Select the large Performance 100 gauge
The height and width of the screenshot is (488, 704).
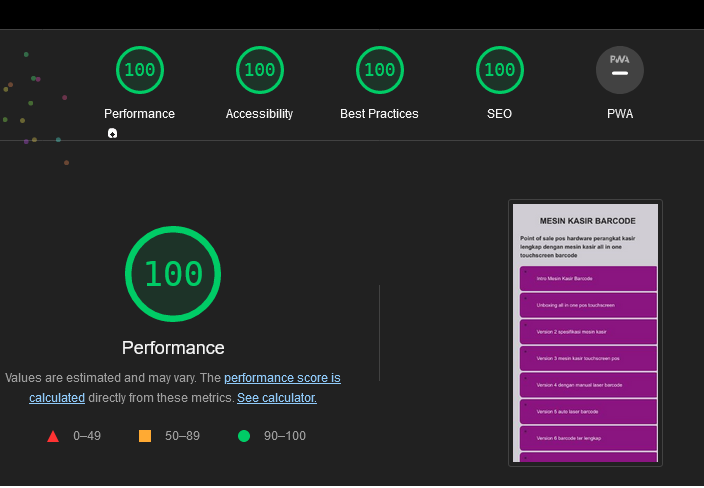pyautogui.click(x=173, y=274)
